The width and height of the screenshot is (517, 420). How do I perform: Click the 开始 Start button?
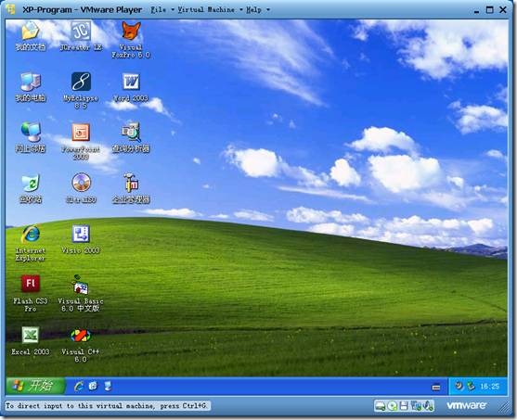(x=35, y=386)
